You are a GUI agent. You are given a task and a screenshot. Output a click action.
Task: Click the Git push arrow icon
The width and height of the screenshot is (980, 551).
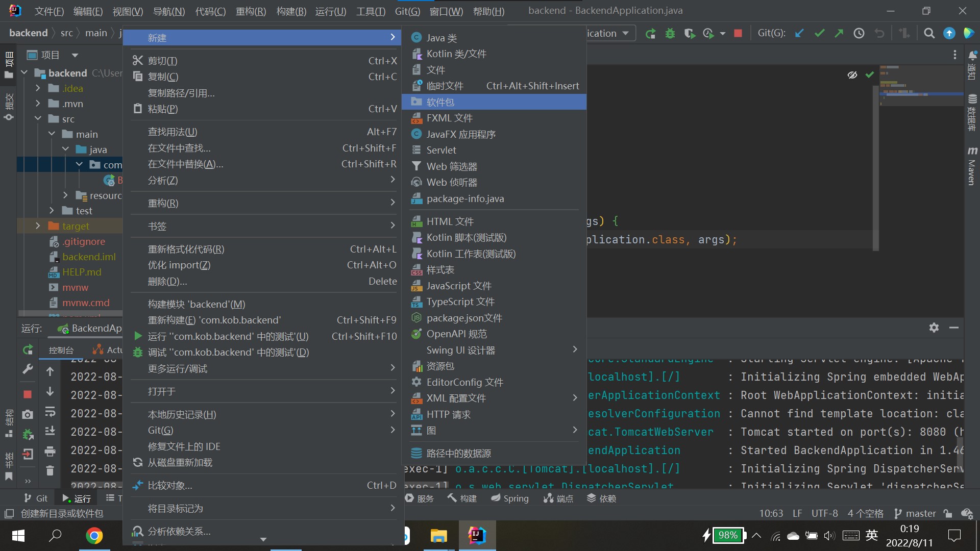(x=839, y=34)
